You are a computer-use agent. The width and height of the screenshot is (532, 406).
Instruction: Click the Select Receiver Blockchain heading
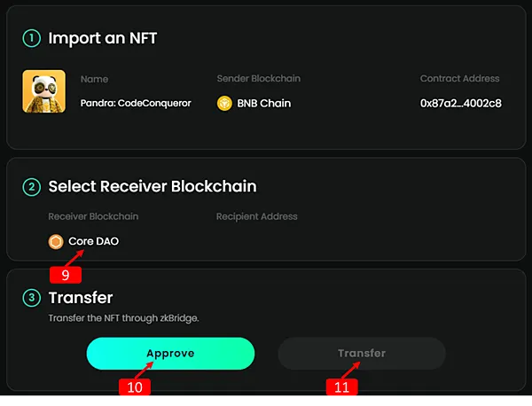153,186
